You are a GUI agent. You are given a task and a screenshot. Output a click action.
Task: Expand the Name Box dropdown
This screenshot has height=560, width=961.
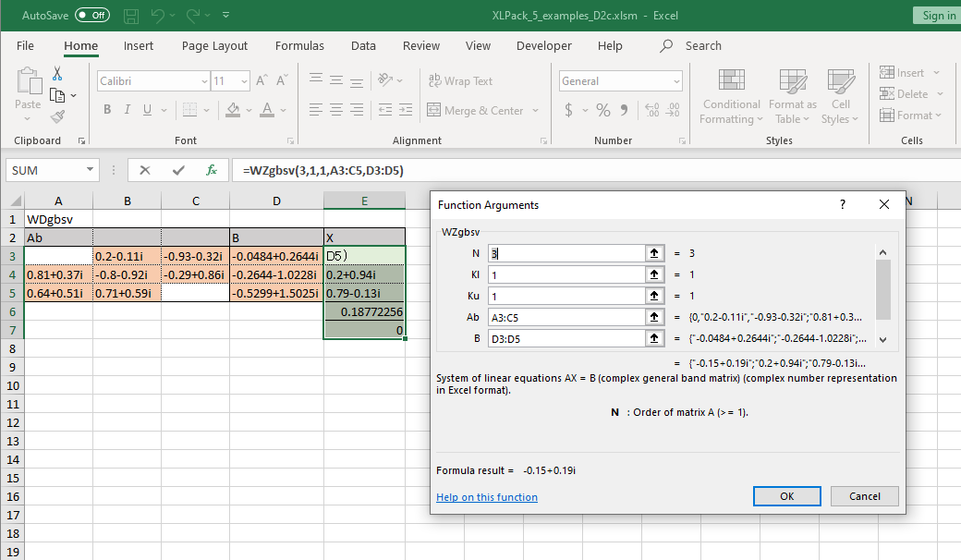[90, 170]
